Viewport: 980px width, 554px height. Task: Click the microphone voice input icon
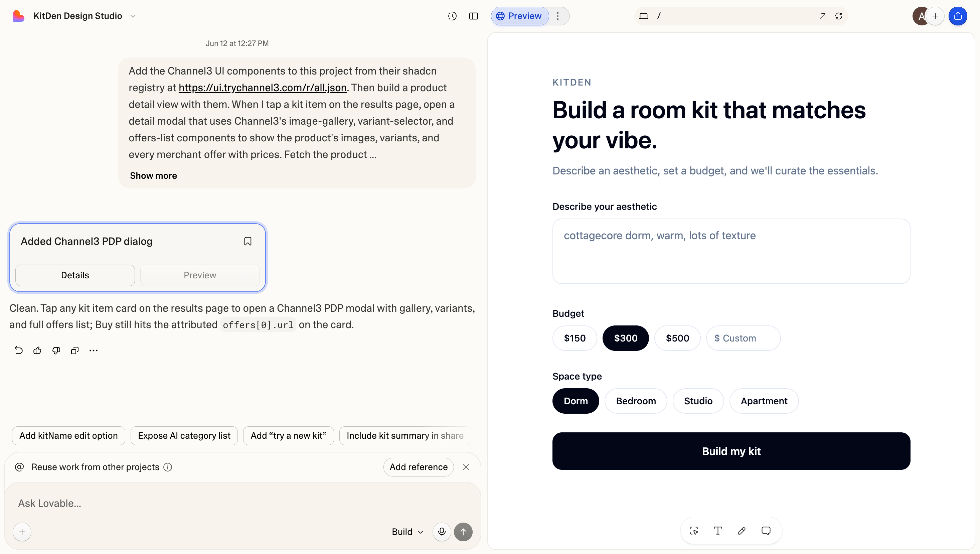pos(442,532)
